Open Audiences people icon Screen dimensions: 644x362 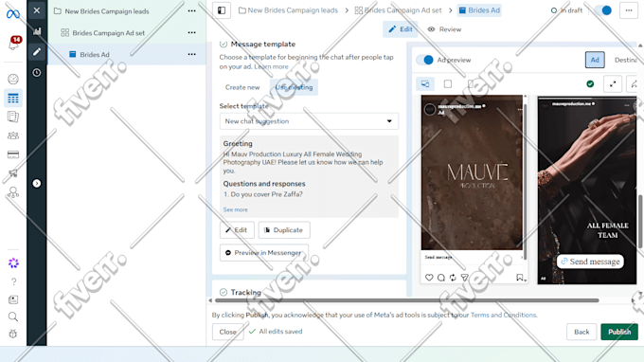[x=13, y=136]
